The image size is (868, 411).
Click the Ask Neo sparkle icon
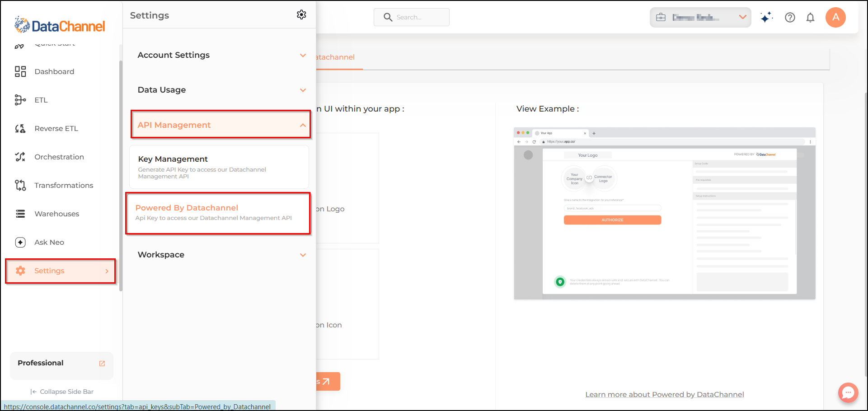(20, 242)
